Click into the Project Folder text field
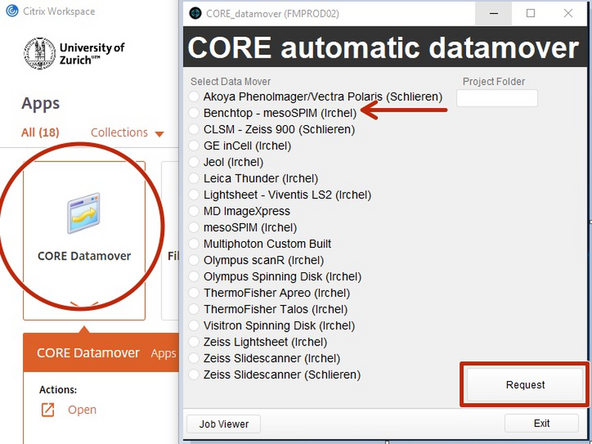 [x=497, y=98]
